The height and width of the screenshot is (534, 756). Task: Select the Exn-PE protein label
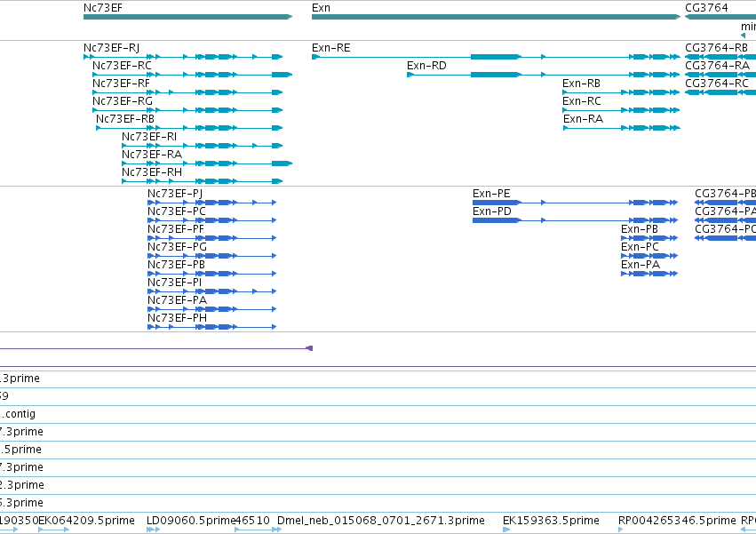click(491, 194)
